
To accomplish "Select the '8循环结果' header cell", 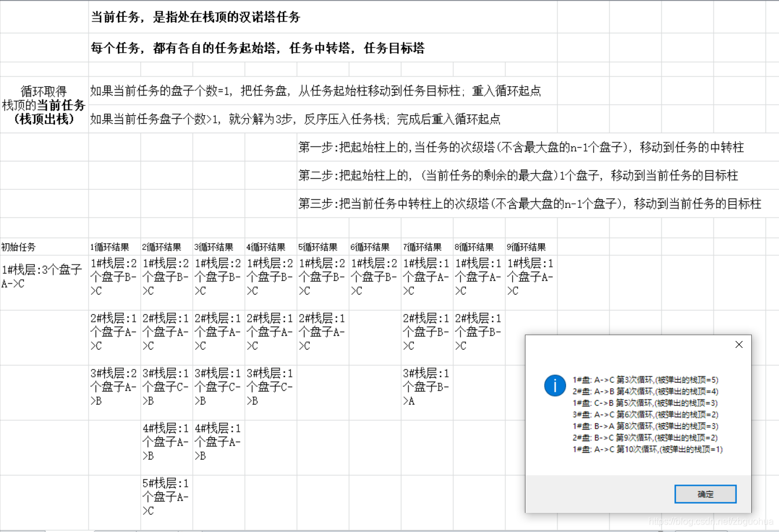I will click(x=479, y=247).
